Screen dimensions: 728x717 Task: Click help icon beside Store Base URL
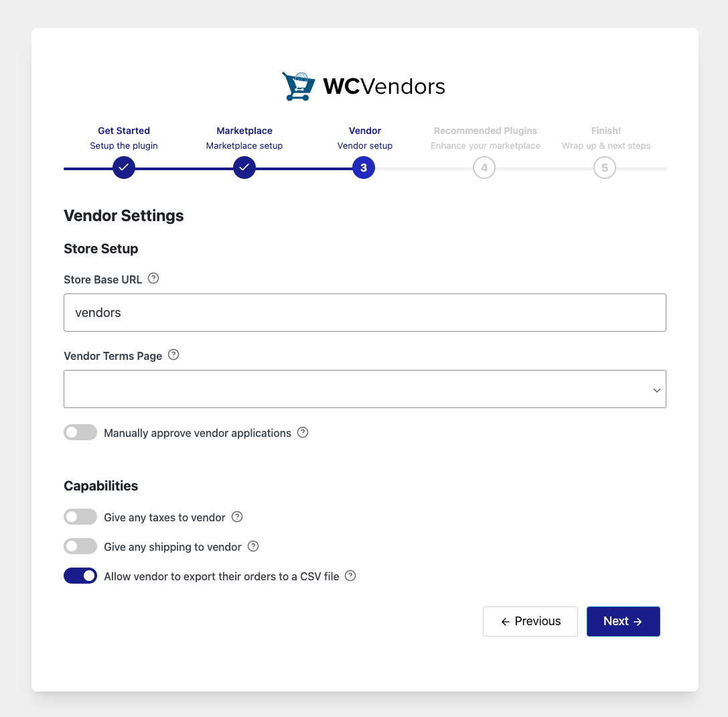point(153,278)
